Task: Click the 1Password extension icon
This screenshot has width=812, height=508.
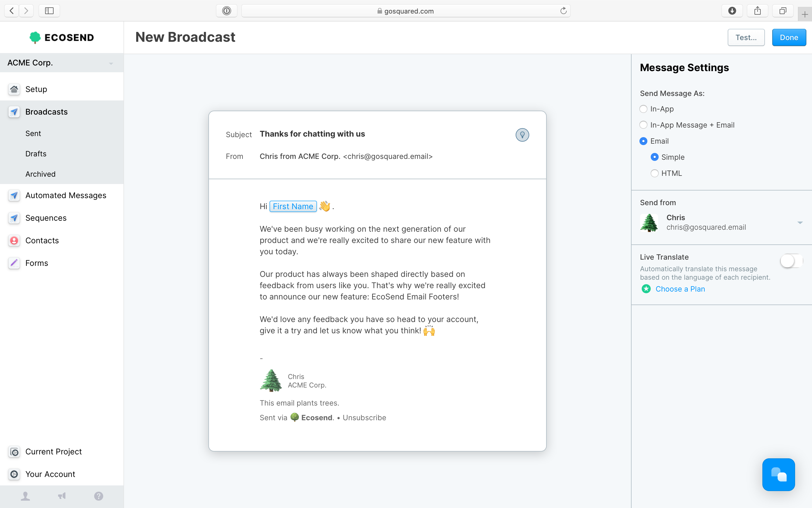Action: tap(227, 11)
